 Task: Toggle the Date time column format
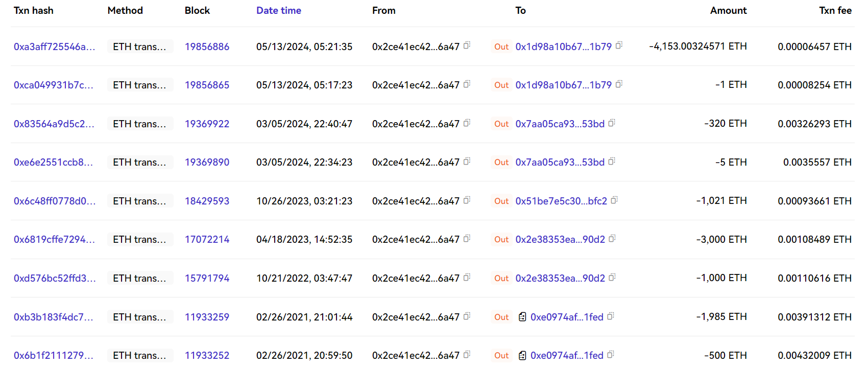(x=279, y=10)
